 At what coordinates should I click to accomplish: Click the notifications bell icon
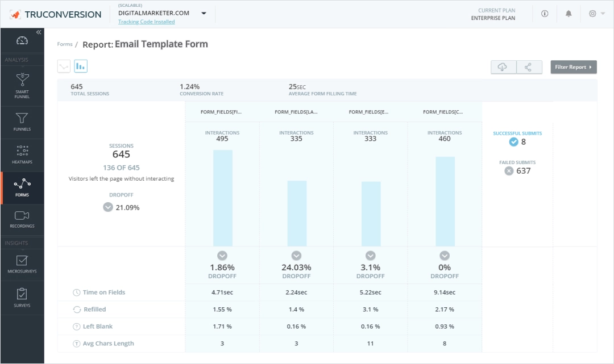click(x=569, y=14)
